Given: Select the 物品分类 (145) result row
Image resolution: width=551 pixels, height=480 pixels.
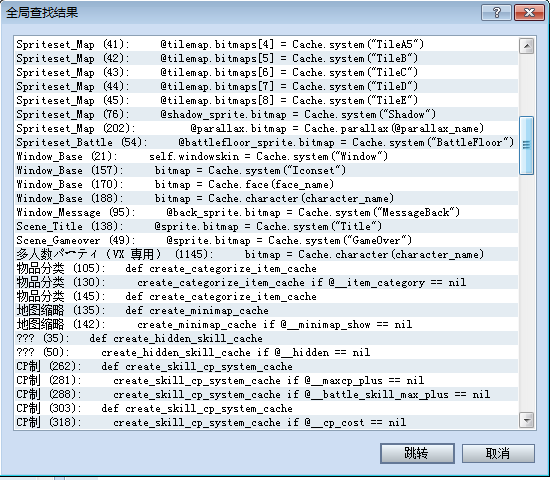Looking at the screenshot, I should (x=266, y=297).
